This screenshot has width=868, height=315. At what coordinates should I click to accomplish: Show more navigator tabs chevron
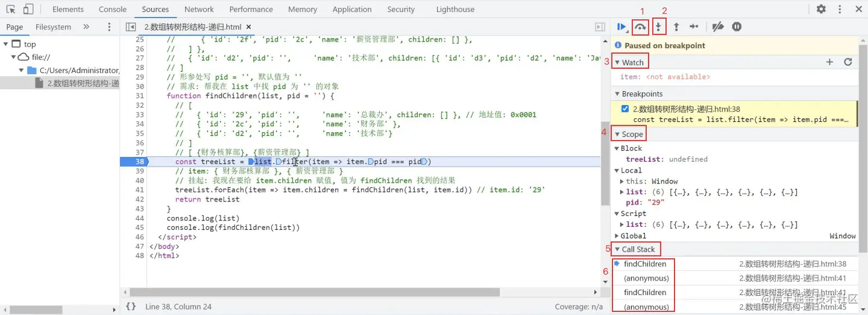coord(86,27)
